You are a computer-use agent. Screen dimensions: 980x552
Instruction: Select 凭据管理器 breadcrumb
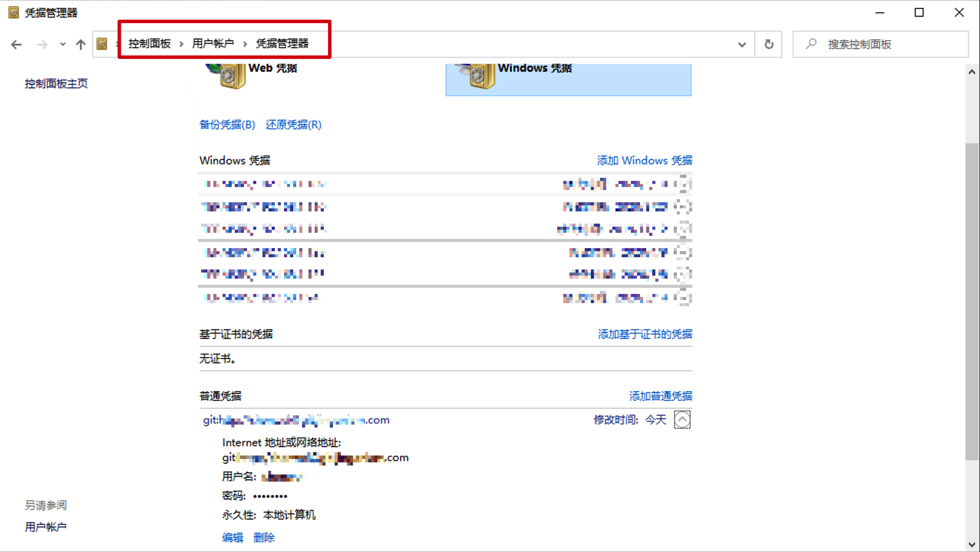(x=282, y=44)
